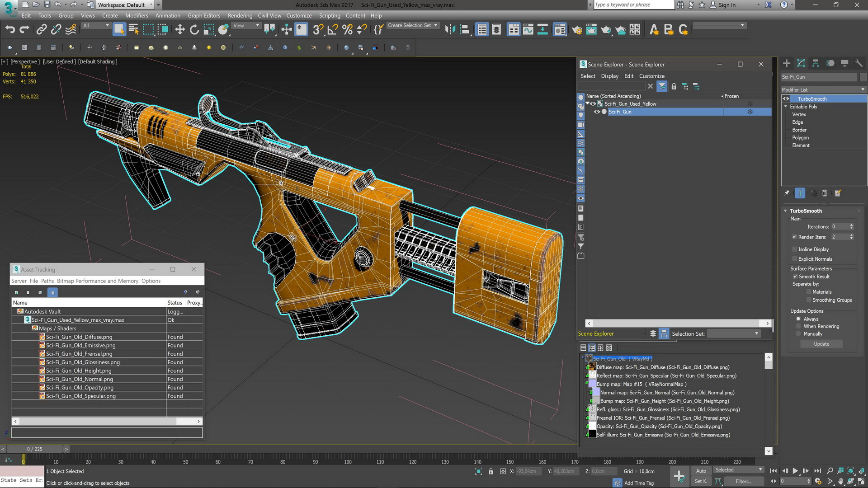Toggle the Smooth Result checkbox

(795, 277)
